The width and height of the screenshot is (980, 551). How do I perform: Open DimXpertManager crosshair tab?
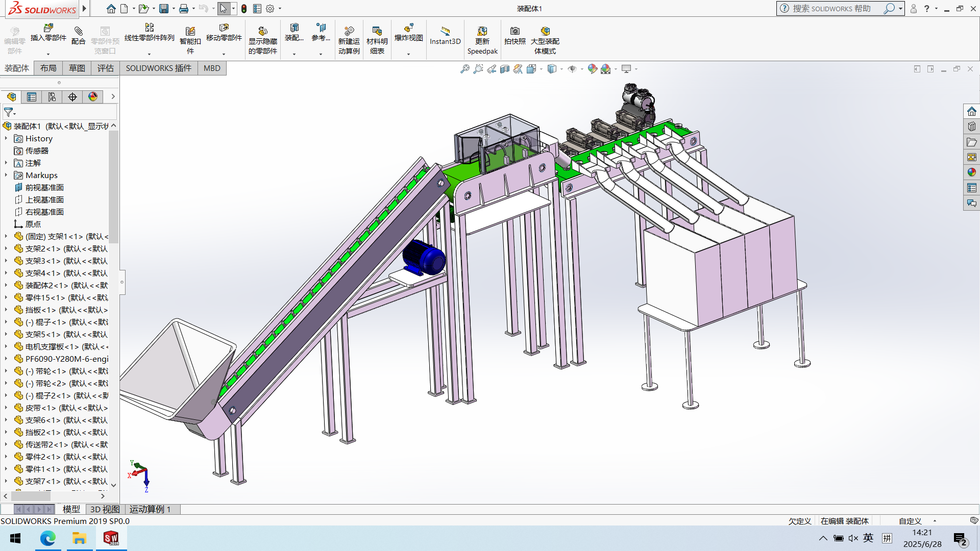pos(72,97)
